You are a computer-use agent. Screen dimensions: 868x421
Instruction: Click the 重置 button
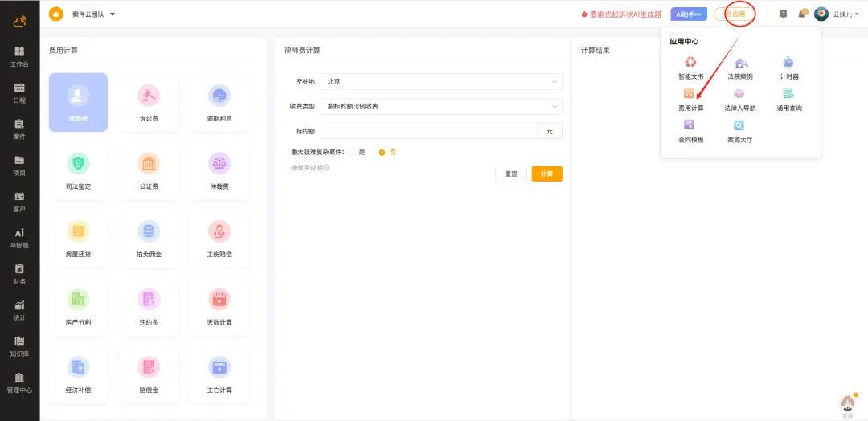pyautogui.click(x=511, y=174)
